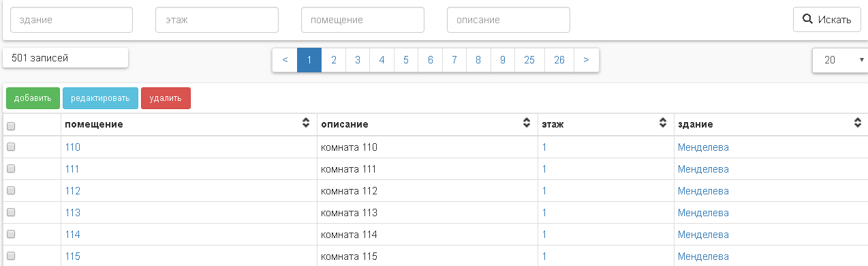
Task: Sort by the этаж column sort arrows
Action: tap(662, 123)
